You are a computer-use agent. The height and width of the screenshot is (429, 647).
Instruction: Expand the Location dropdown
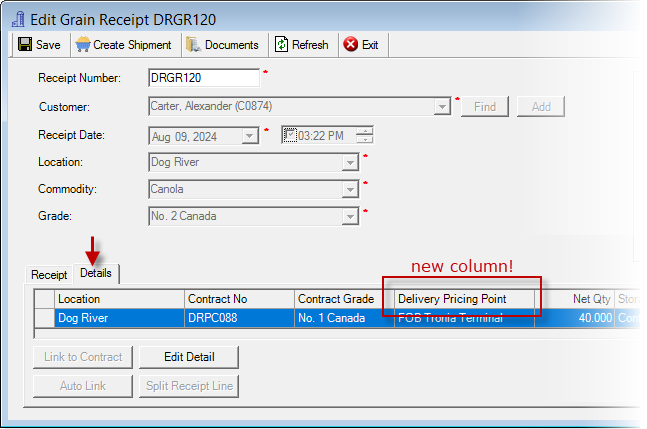(x=350, y=163)
